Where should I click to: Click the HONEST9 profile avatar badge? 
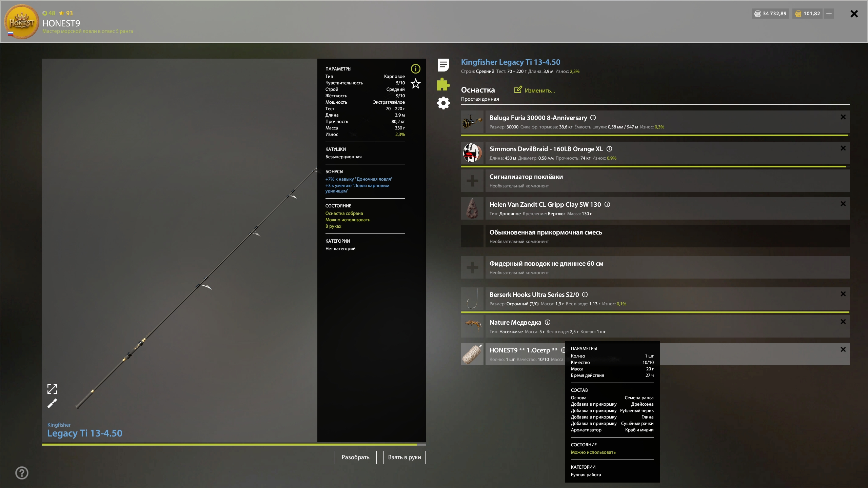21,22
